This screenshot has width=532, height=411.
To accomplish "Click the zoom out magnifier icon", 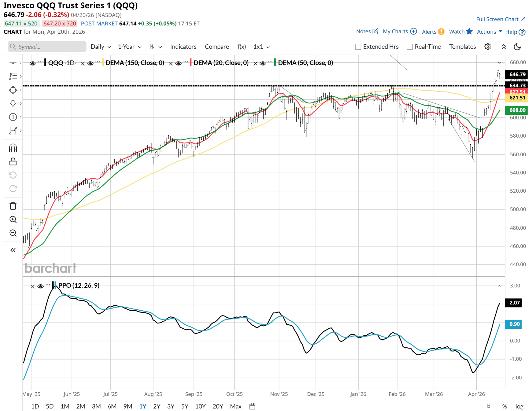I will click(x=13, y=233).
